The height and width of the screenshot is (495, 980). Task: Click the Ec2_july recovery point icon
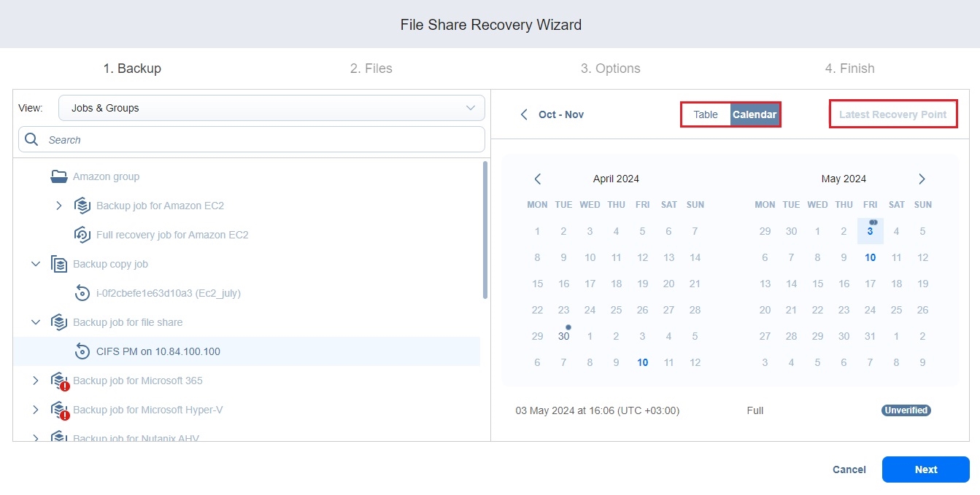82,293
